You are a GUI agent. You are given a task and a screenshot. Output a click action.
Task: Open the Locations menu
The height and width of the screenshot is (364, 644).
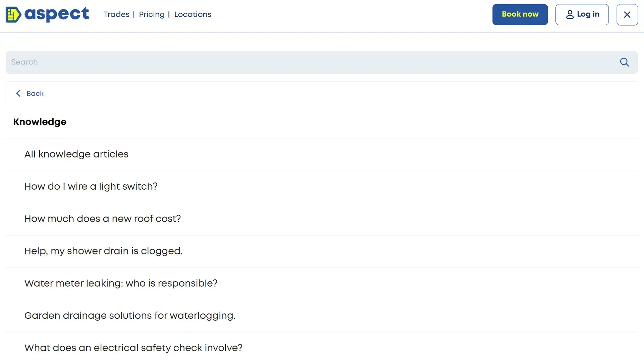pos(193,14)
